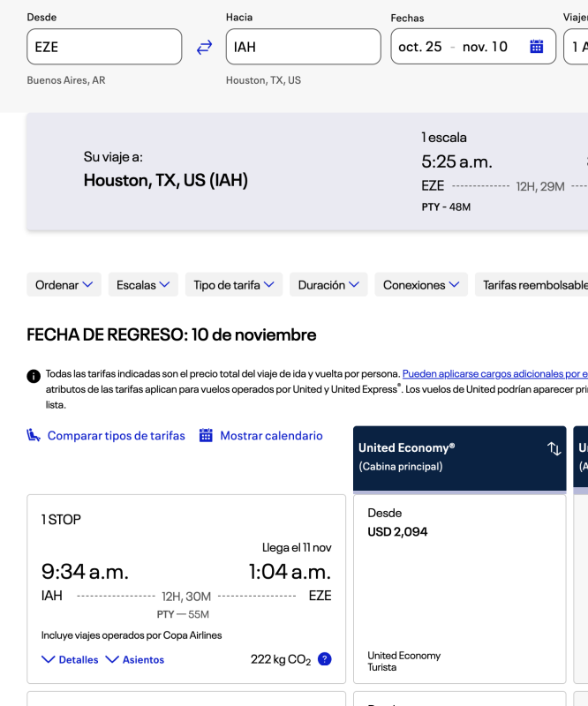
Task: Select the USD 2,094 United Economy fare
Action: click(x=459, y=589)
